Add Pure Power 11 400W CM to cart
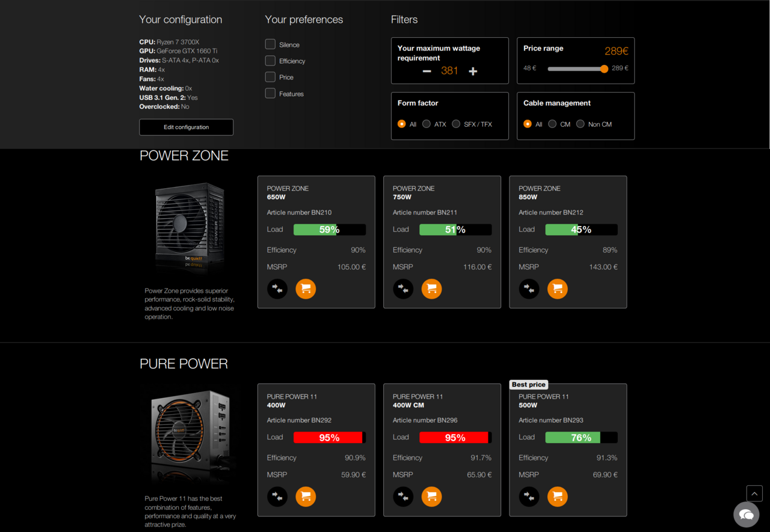The height and width of the screenshot is (532, 770). point(431,497)
